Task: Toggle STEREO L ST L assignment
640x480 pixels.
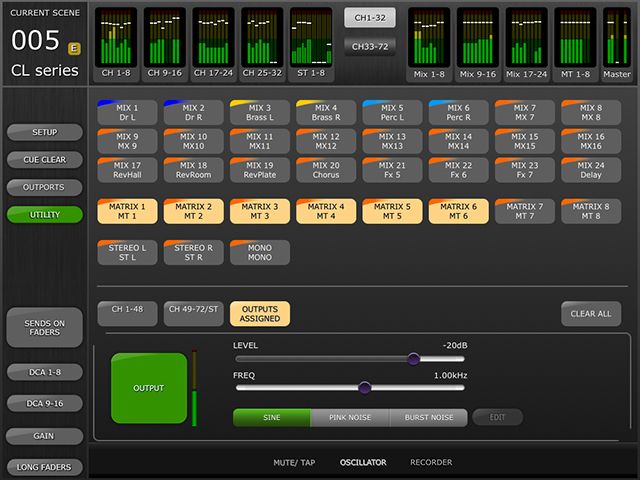Action: click(x=128, y=252)
